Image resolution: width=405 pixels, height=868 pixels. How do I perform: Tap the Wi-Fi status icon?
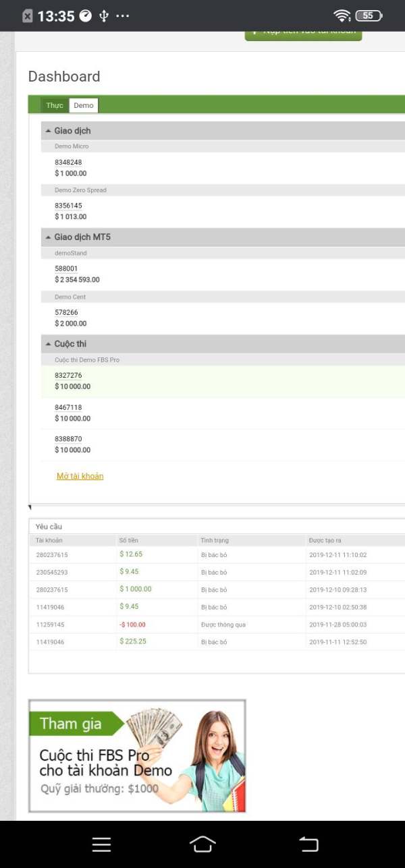(x=342, y=16)
